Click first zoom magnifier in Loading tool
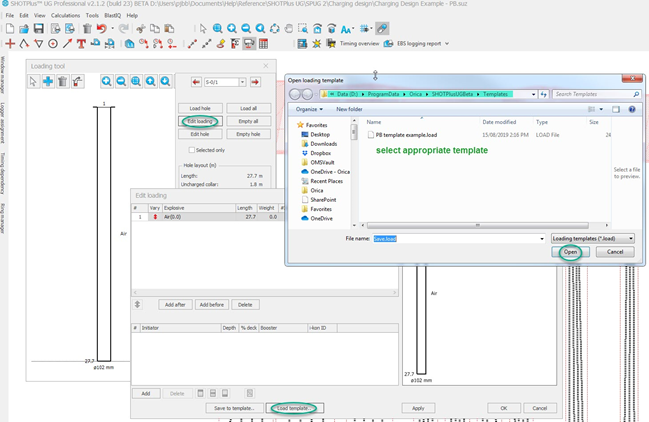Viewport: 649px width, 422px height. pos(106,81)
